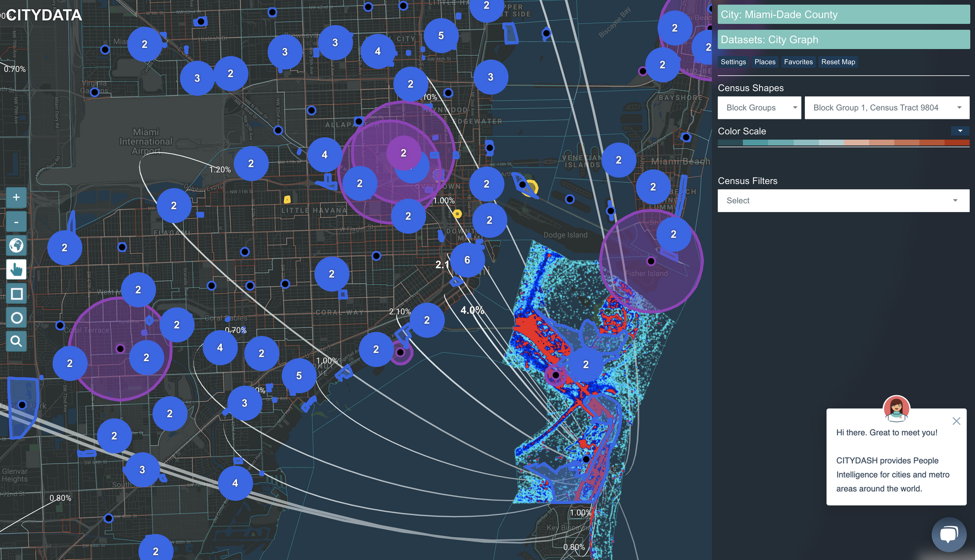Image resolution: width=975 pixels, height=560 pixels.
Task: Expand the Color Scale arrow
Action: tap(959, 131)
